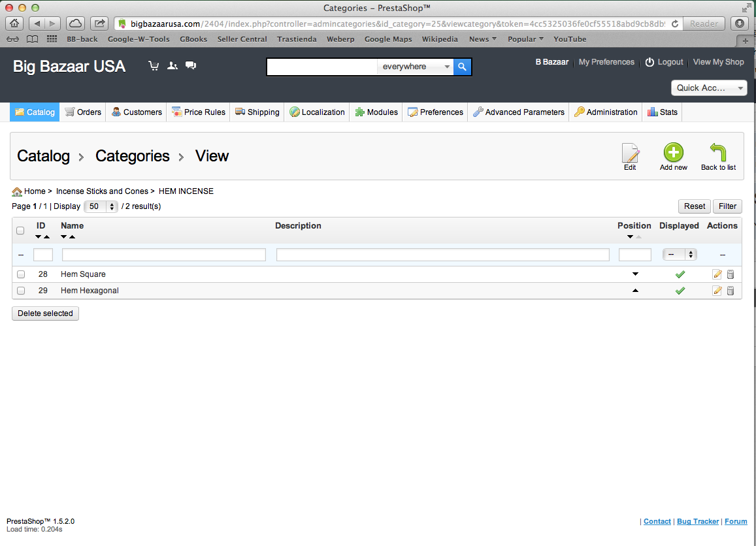756x546 pixels.
Task: Sort Name column descending arrow
Action: click(63, 236)
